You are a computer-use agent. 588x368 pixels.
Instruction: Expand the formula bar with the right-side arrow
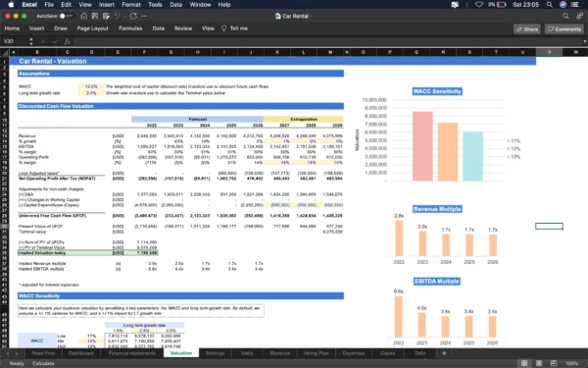[584, 41]
